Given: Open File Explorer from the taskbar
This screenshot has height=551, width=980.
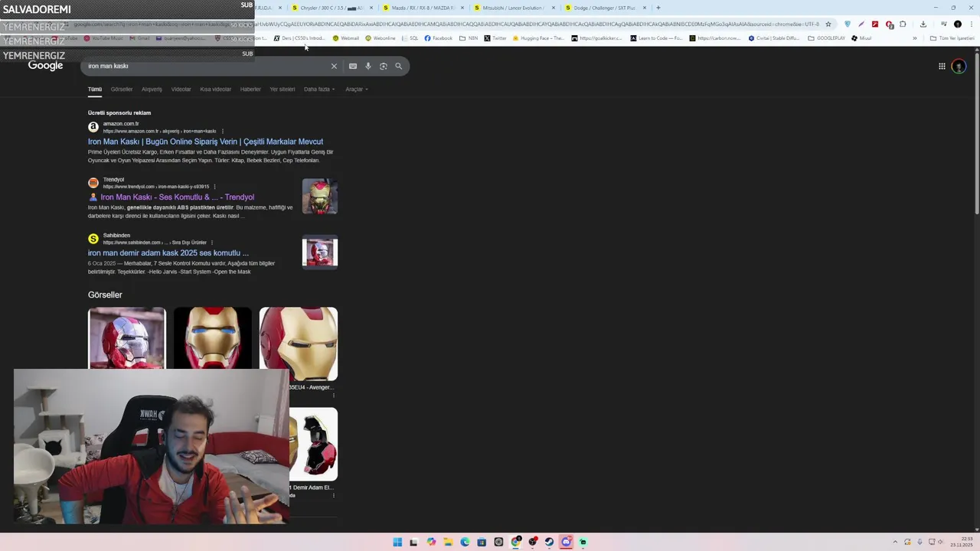Looking at the screenshot, I should click(x=448, y=542).
